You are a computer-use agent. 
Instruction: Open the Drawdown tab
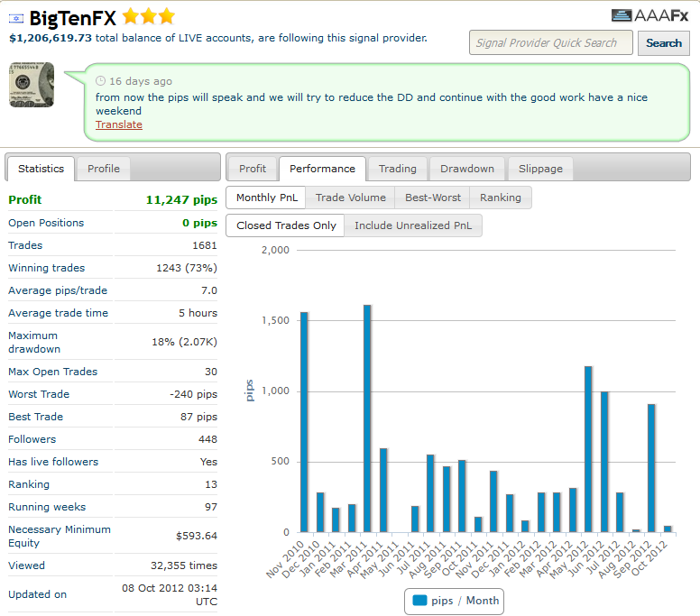pos(467,169)
